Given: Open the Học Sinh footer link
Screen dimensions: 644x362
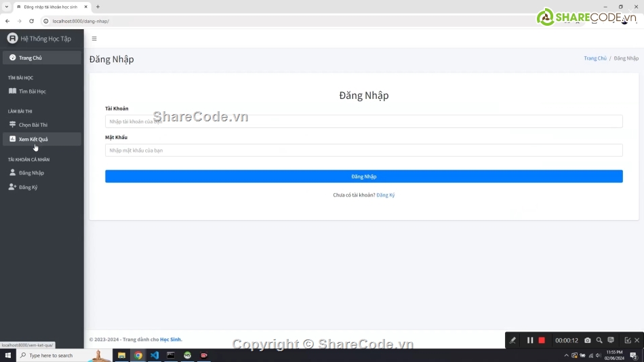Looking at the screenshot, I should (170, 340).
